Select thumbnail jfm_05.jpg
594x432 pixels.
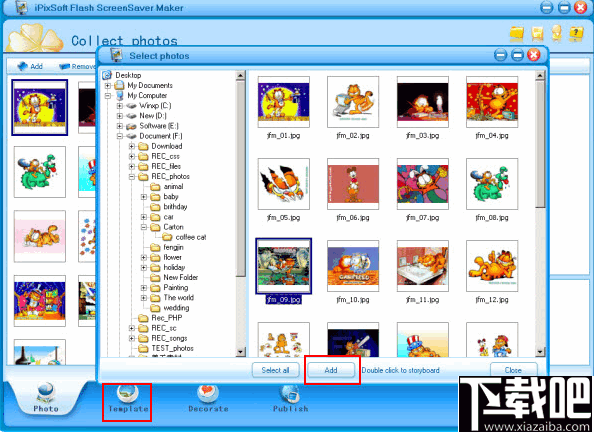[283, 184]
